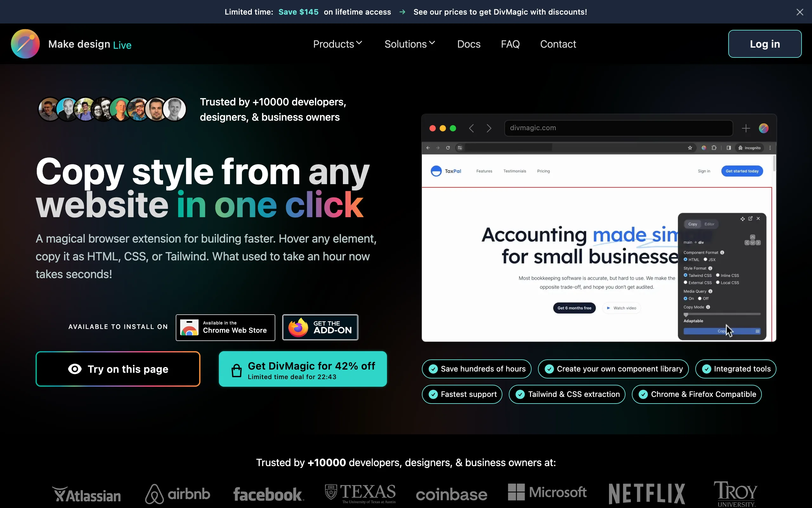Open the Docs page
Image resolution: width=812 pixels, height=508 pixels.
469,44
